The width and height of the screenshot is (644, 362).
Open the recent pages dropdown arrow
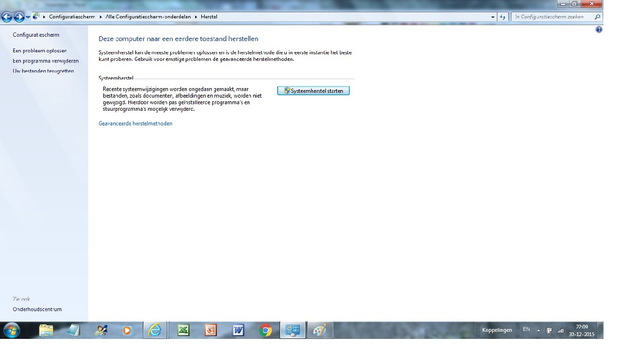pyautogui.click(x=28, y=17)
